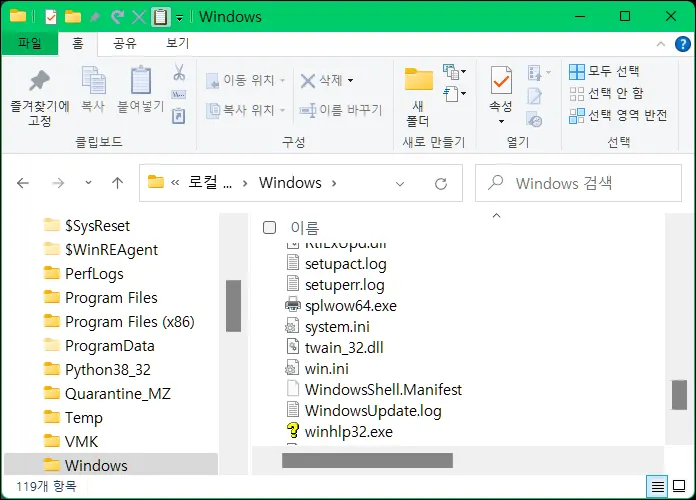Open the New item dropdown

455,71
